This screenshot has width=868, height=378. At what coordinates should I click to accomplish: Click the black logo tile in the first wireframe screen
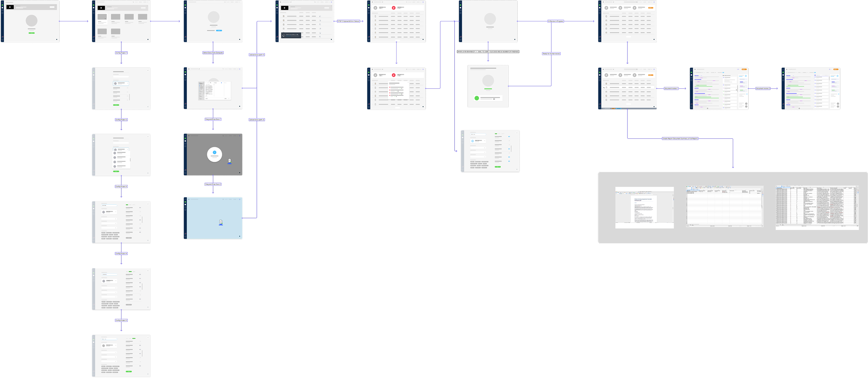tap(10, 7)
